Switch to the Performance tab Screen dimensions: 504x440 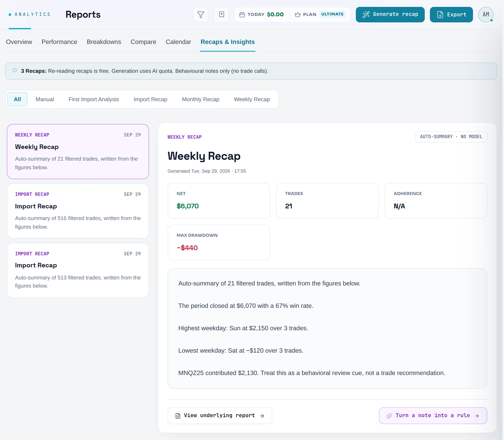point(59,42)
